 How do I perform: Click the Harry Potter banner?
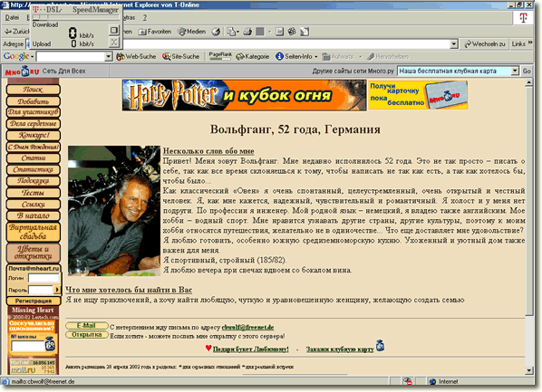(244, 95)
